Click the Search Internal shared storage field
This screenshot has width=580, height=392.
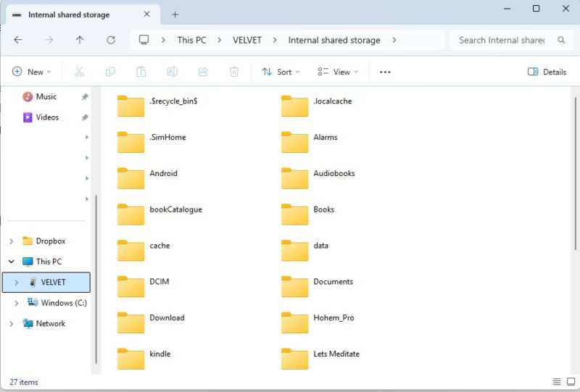click(x=513, y=40)
